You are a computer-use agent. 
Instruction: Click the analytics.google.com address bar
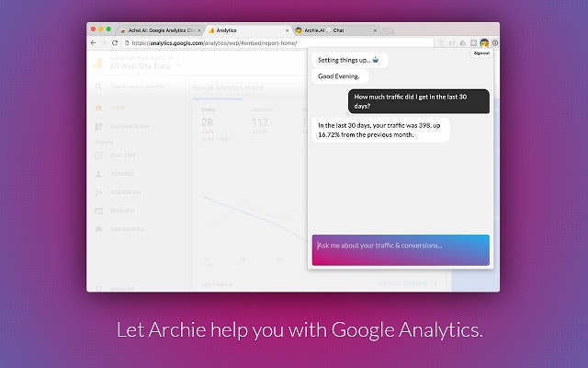click(277, 43)
